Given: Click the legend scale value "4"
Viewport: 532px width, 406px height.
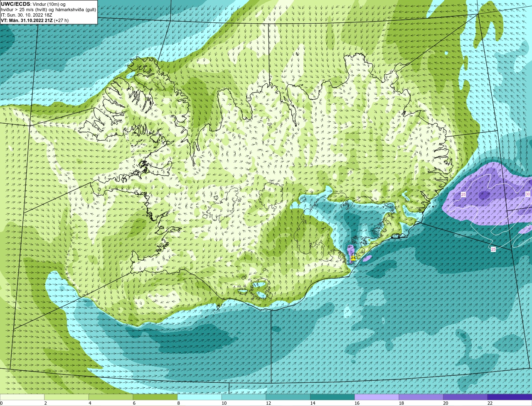Looking at the screenshot, I should click(x=90, y=403).
